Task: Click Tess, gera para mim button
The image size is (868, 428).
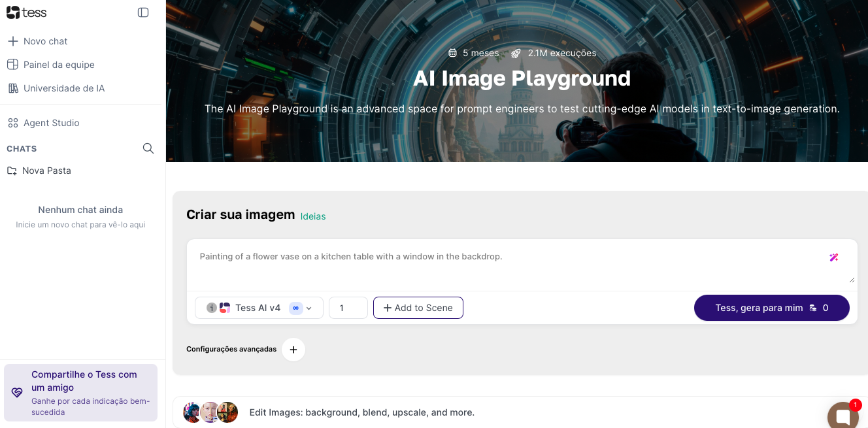Action: [772, 308]
